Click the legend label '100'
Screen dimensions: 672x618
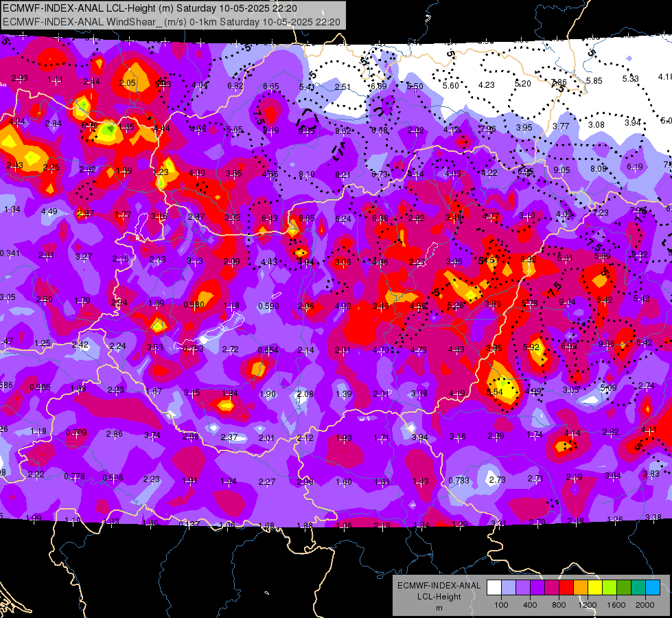(501, 605)
